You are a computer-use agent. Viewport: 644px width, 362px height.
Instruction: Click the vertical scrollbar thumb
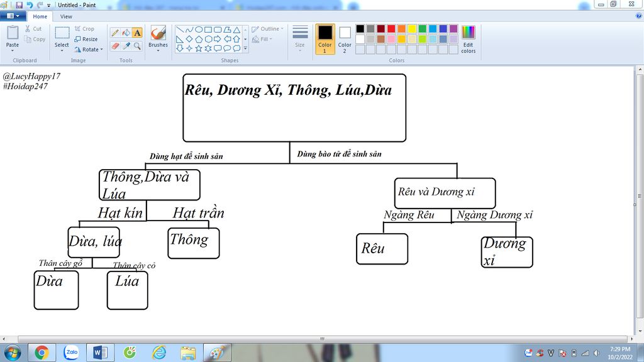pos(639,196)
